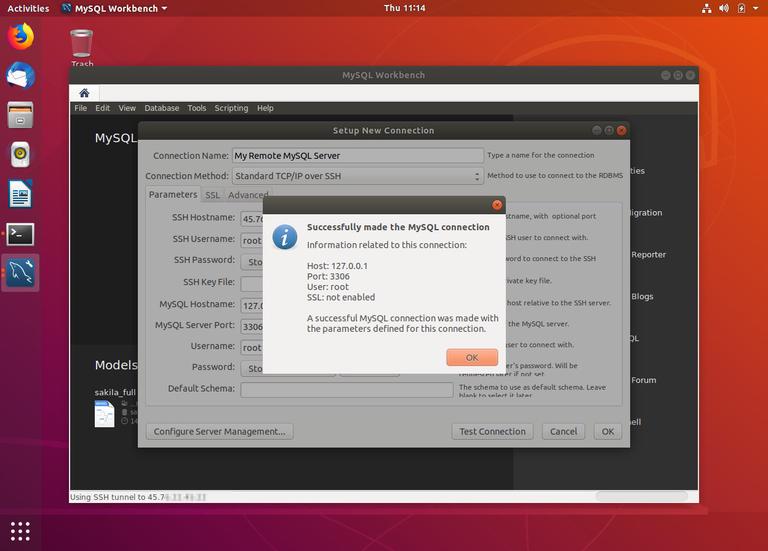Image resolution: width=768 pixels, height=551 pixels.
Task: Switch to the SSL tab
Action: [212, 195]
